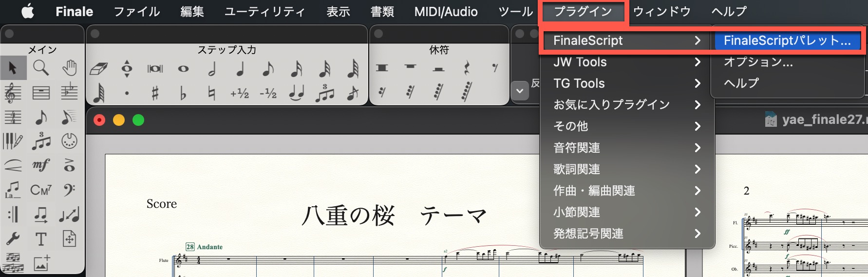Toggle the sharp accidental

click(x=155, y=93)
